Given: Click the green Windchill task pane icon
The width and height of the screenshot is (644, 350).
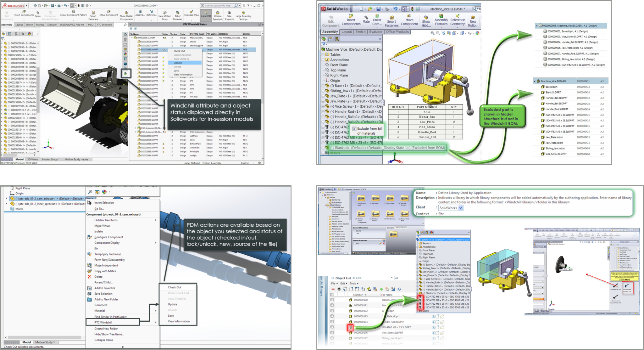Looking at the screenshot, I should 125,73.
